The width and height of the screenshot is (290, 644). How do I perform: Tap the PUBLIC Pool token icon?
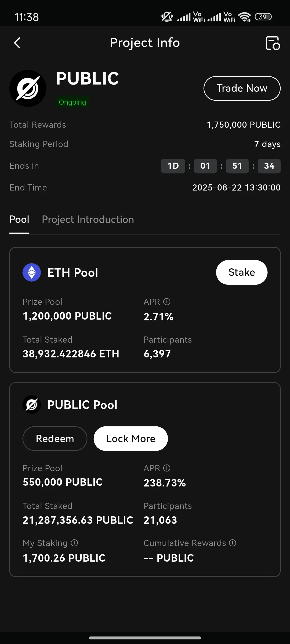32,405
